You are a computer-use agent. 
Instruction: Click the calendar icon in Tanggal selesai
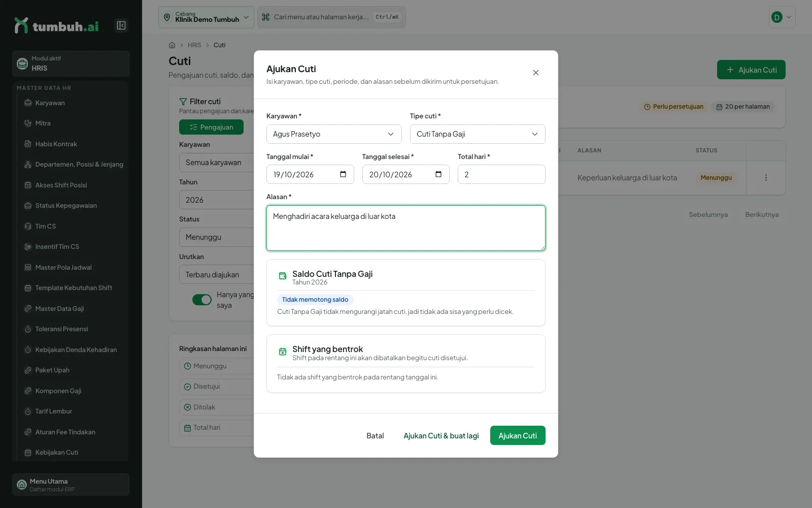(x=438, y=174)
